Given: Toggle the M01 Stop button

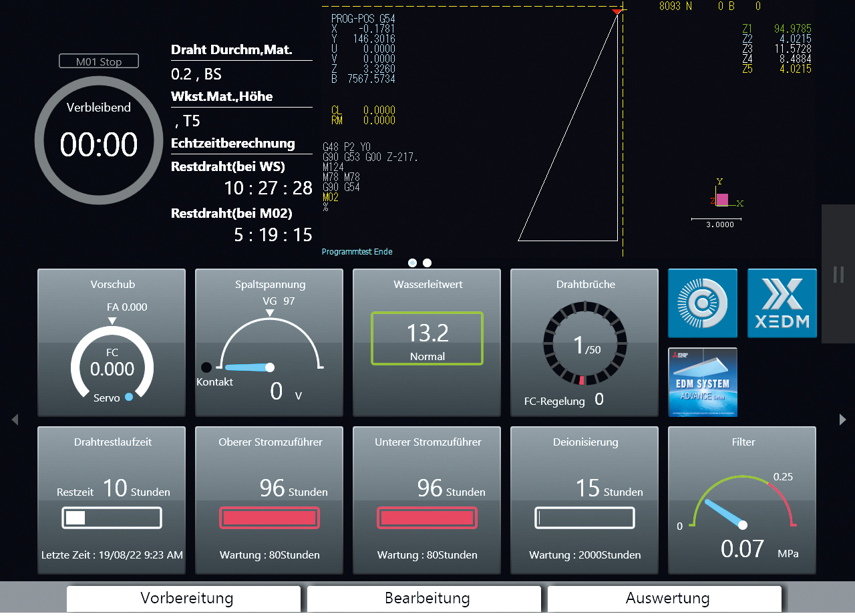Looking at the screenshot, I should 99,61.
